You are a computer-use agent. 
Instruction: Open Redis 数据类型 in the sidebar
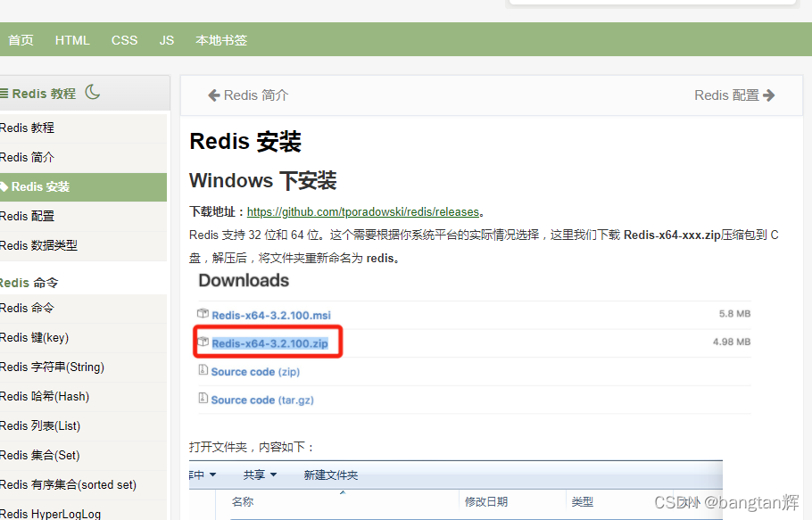pyautogui.click(x=83, y=246)
